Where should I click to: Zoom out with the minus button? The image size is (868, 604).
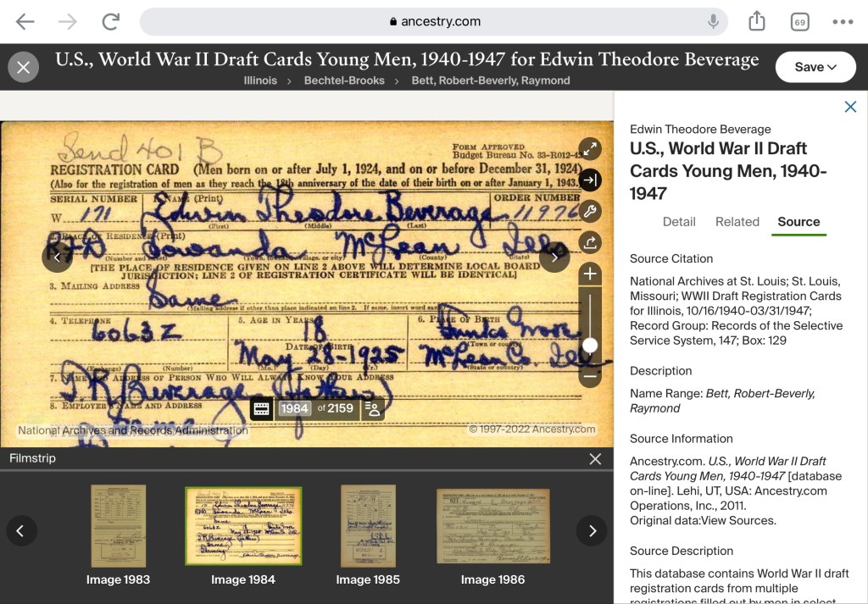click(x=590, y=375)
